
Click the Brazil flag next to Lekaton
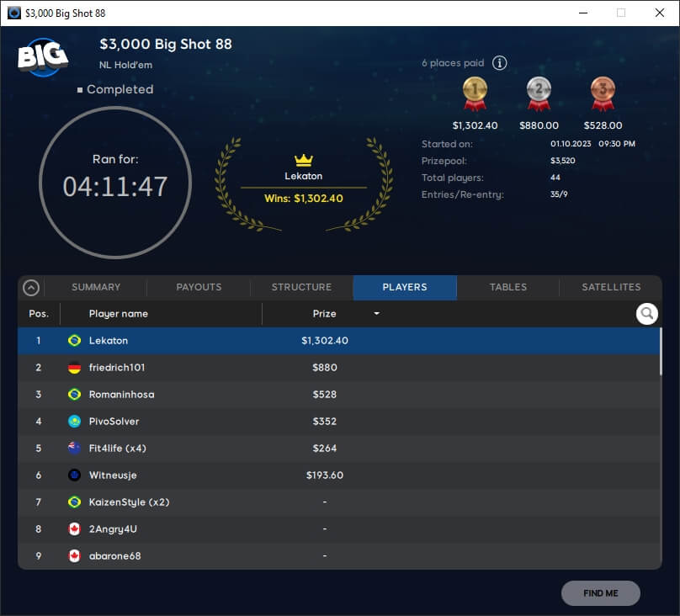75,340
